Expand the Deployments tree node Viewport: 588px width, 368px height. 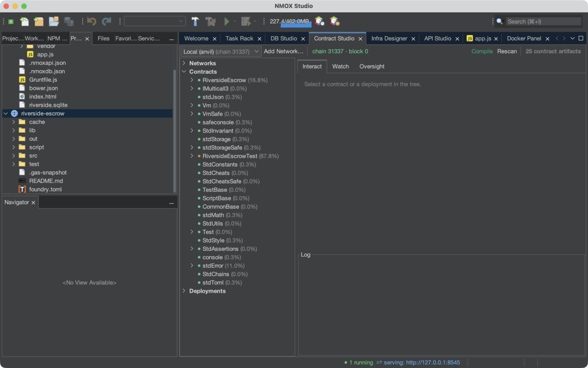click(184, 291)
